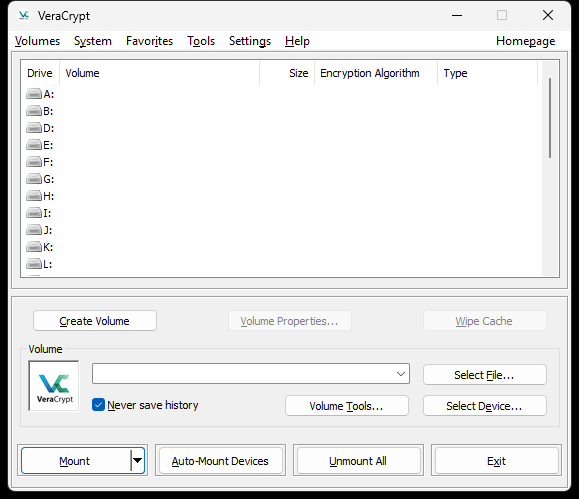This screenshot has height=499, width=579.
Task: Open the System menu
Action: pyautogui.click(x=93, y=41)
